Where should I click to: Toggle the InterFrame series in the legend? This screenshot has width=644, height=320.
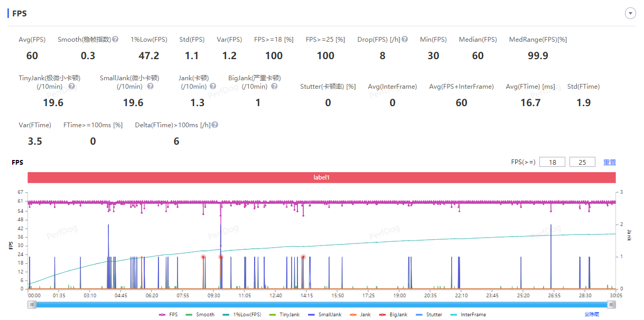pyautogui.click(x=468, y=315)
